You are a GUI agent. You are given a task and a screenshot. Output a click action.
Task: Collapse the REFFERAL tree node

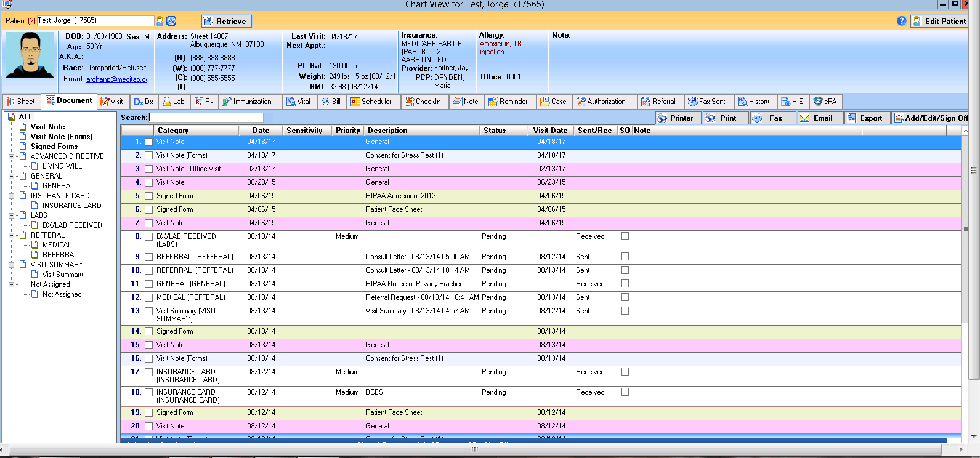11,235
